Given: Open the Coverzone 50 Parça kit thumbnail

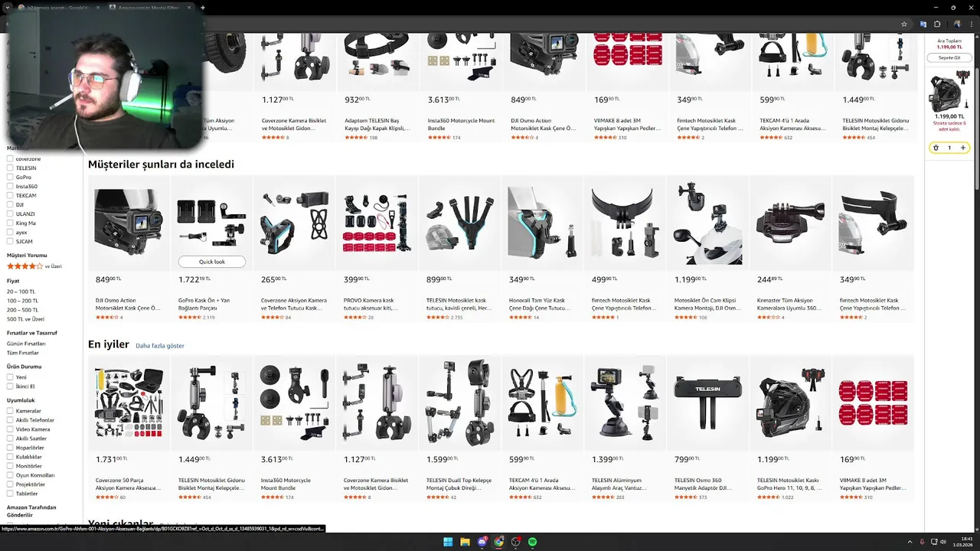Looking at the screenshot, I should click(x=129, y=403).
